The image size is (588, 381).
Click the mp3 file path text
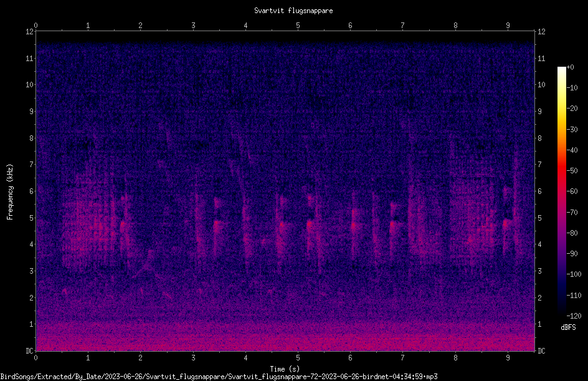pos(219,377)
